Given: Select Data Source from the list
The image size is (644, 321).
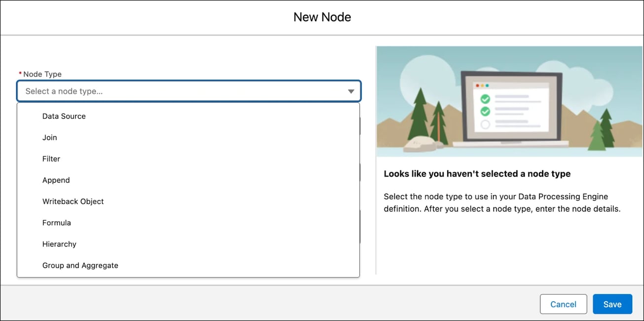Looking at the screenshot, I should pos(189,116).
